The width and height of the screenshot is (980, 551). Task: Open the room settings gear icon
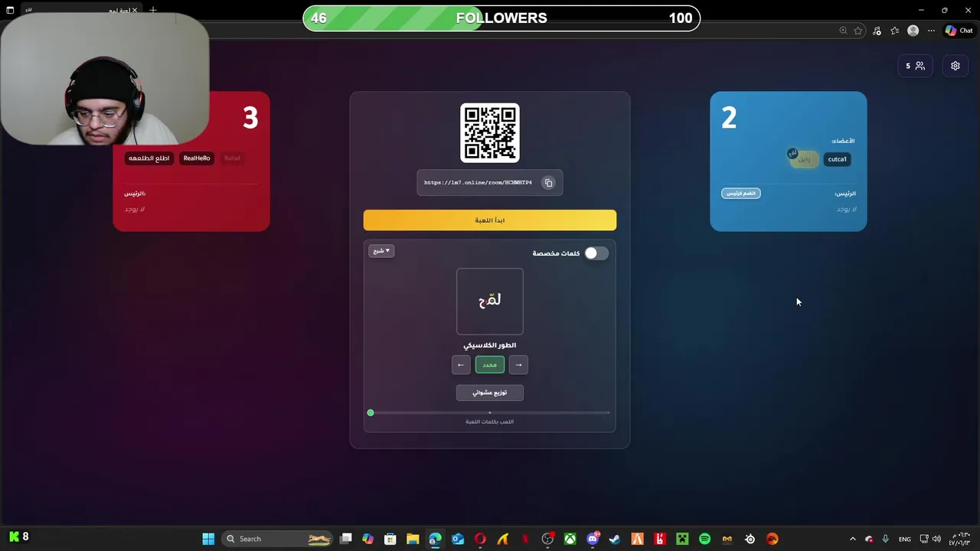click(x=955, y=66)
